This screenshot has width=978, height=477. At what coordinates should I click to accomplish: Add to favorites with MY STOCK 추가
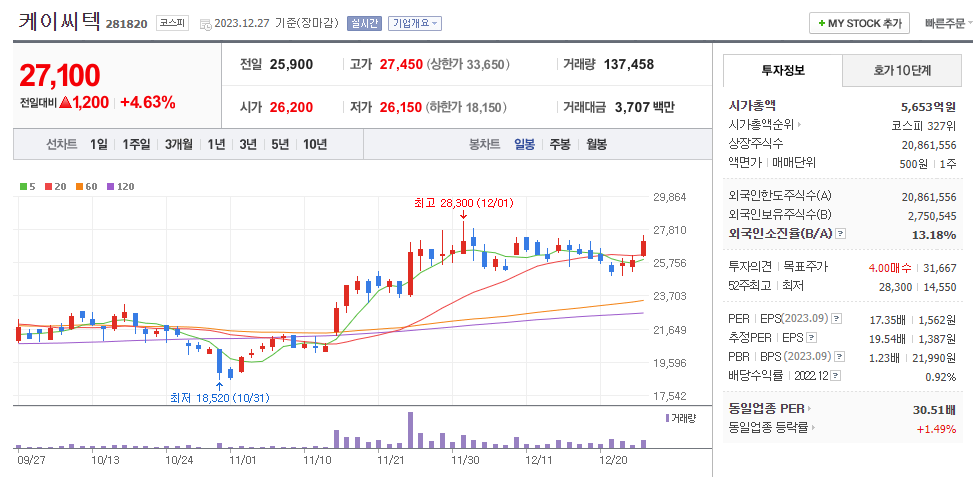click(x=859, y=24)
